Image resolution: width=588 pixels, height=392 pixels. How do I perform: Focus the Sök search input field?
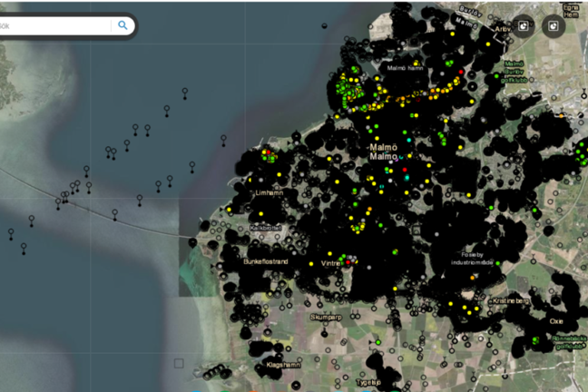click(54, 25)
